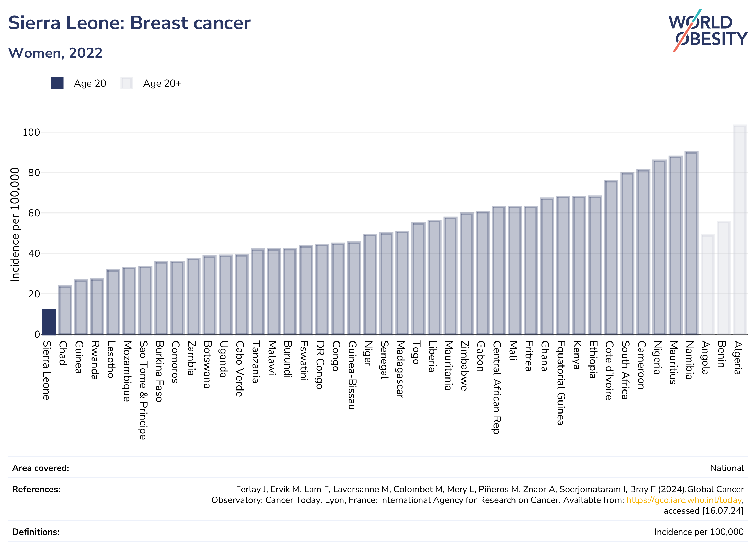This screenshot has height=555, width=756.
Task: Click the South Africa axis label
Action: click(625, 370)
